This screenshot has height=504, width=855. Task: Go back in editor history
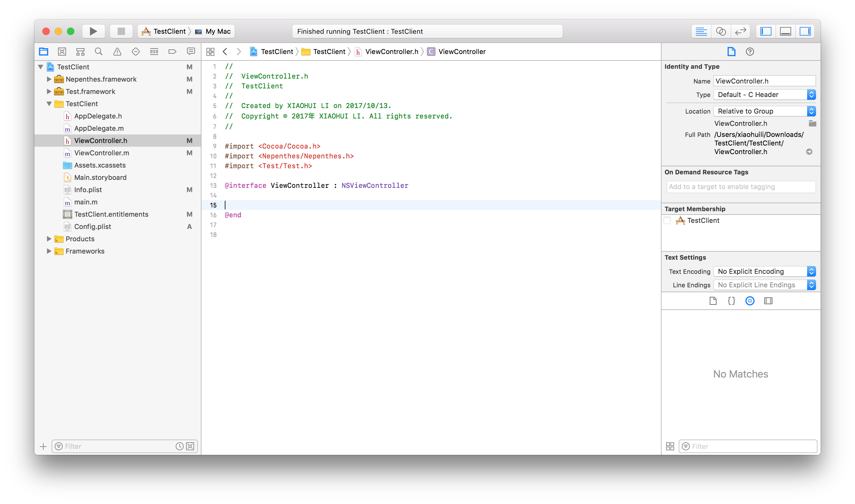pos(225,52)
